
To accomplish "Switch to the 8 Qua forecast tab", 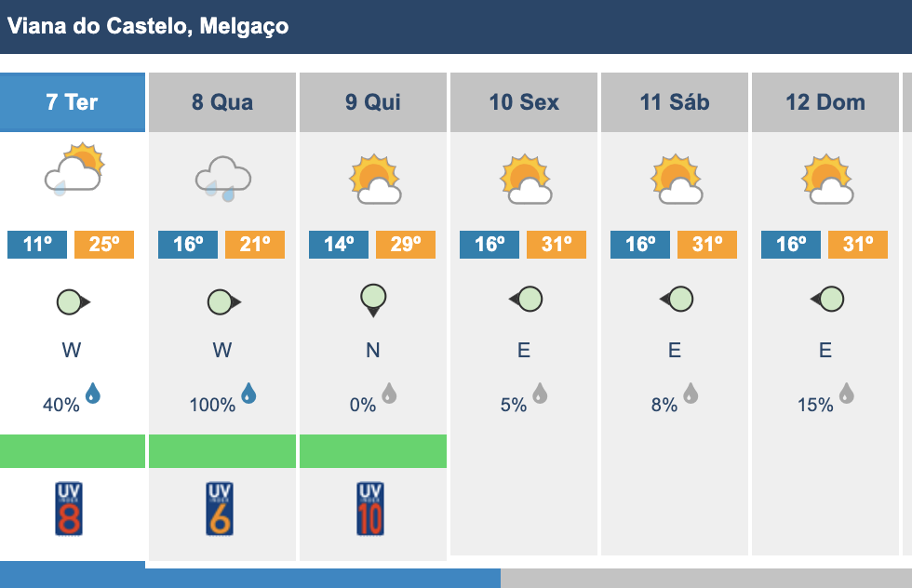I will coord(222,102).
